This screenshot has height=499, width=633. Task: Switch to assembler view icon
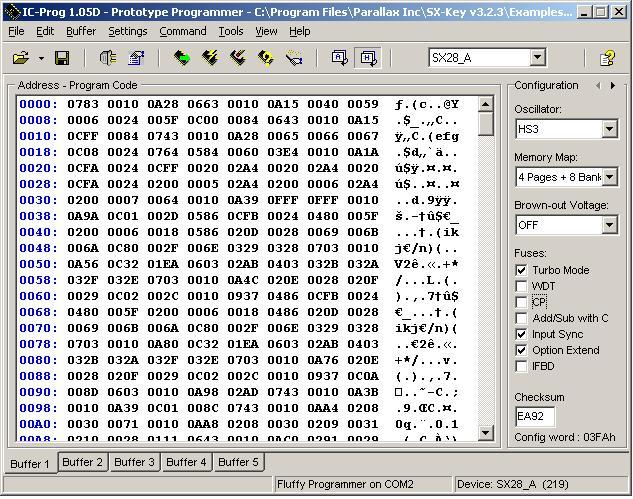pos(340,58)
